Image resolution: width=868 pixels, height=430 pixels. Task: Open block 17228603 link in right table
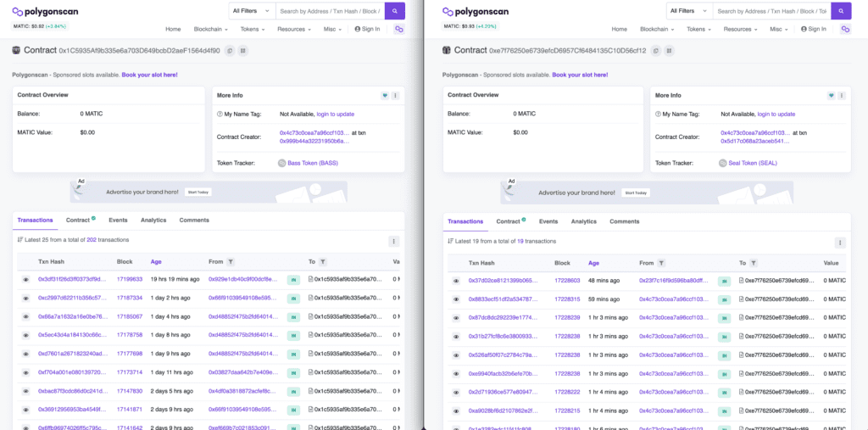click(x=567, y=282)
